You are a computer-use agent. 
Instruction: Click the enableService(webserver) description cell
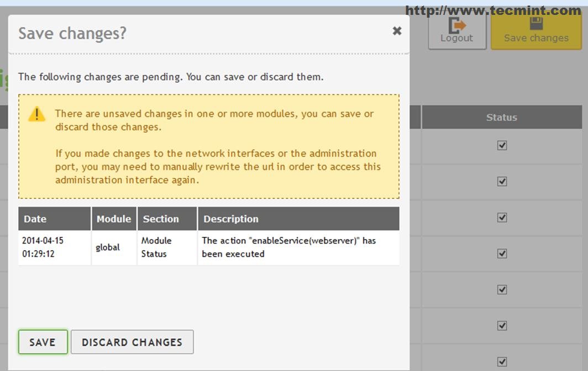point(289,247)
